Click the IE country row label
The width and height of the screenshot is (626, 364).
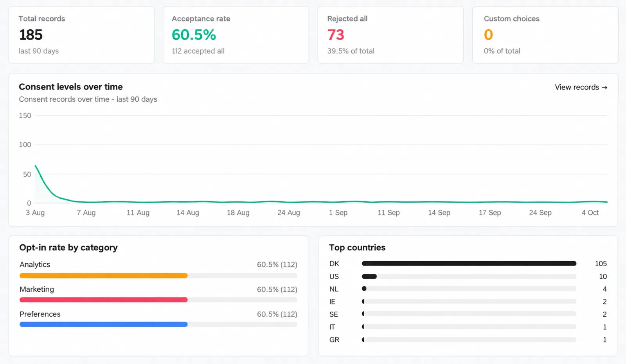(x=332, y=302)
